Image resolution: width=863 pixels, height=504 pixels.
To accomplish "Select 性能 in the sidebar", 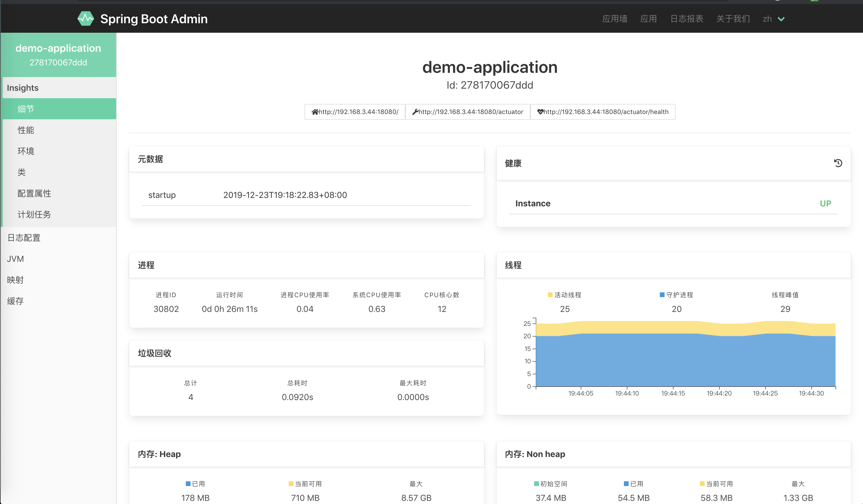I will (x=26, y=130).
